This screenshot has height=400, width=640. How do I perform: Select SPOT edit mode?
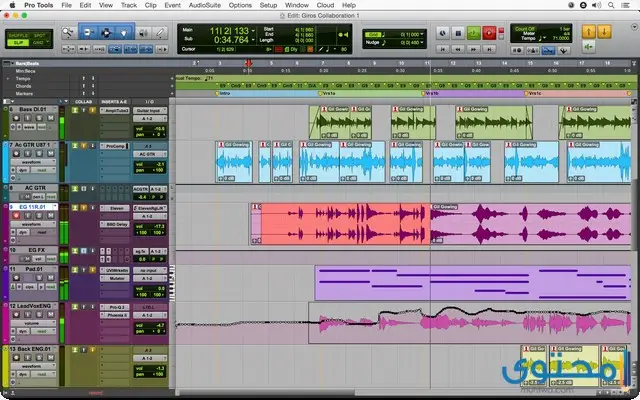coord(40,36)
